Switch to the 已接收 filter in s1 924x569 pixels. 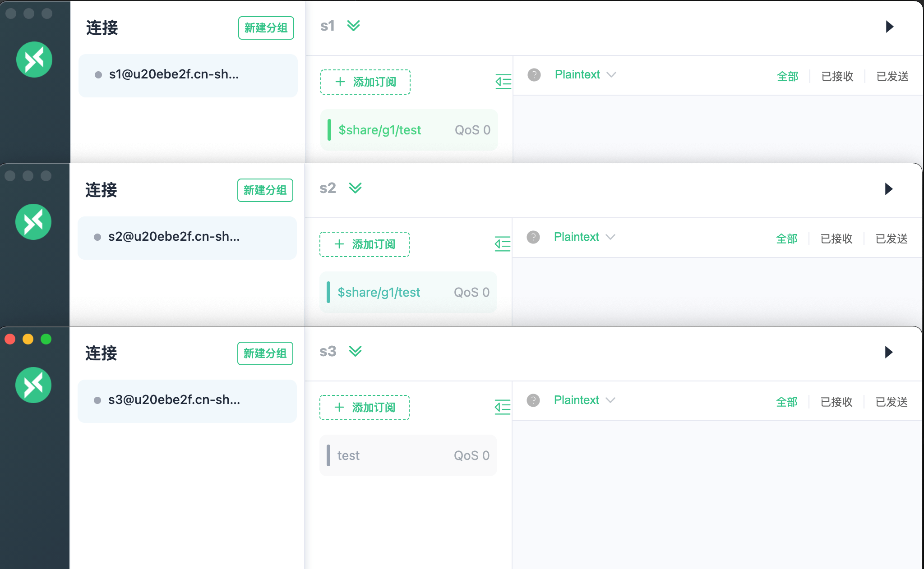837,76
